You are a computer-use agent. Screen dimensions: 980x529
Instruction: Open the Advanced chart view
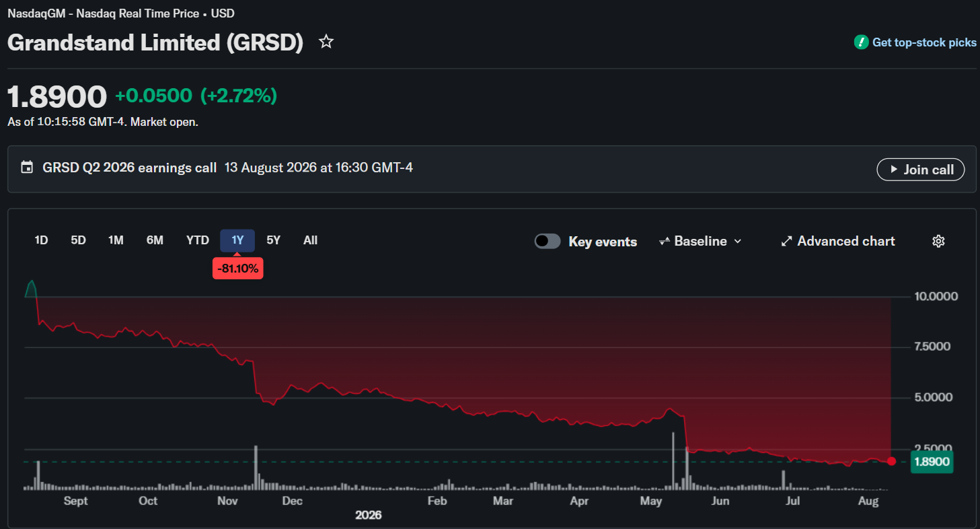[x=838, y=241]
